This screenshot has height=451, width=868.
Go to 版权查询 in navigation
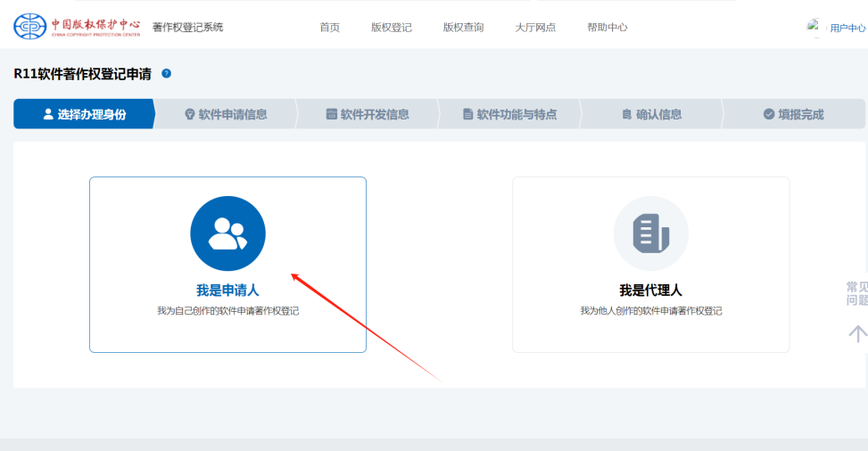[463, 28]
